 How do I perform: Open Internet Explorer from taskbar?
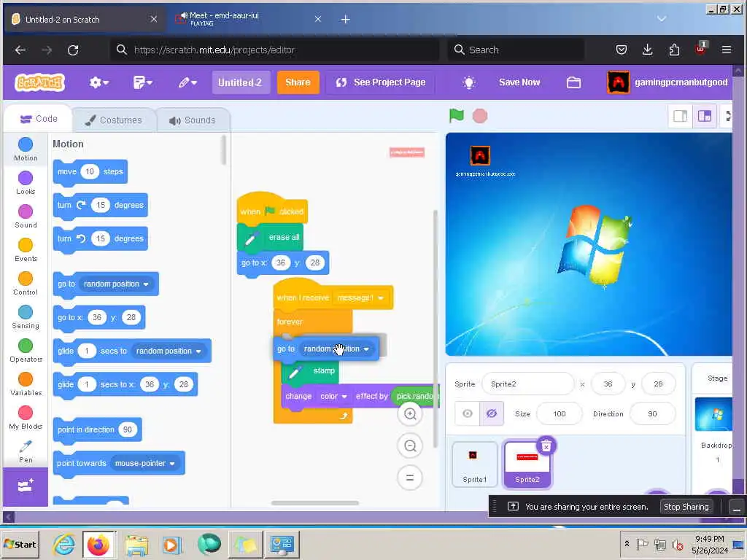click(x=64, y=544)
